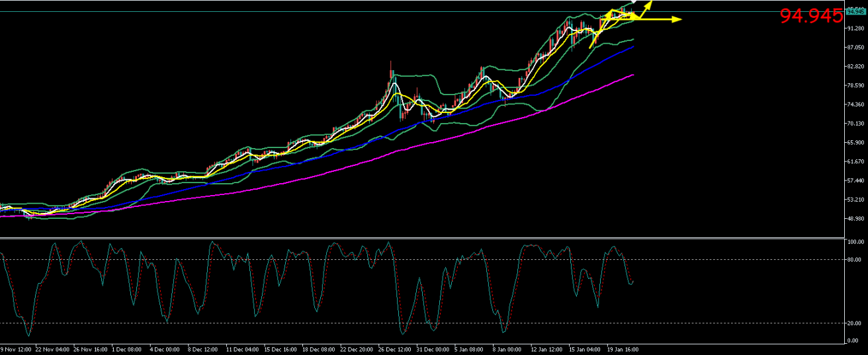Click the right end of the blue moving average
This screenshot has width=868, height=355.
[x=633, y=47]
